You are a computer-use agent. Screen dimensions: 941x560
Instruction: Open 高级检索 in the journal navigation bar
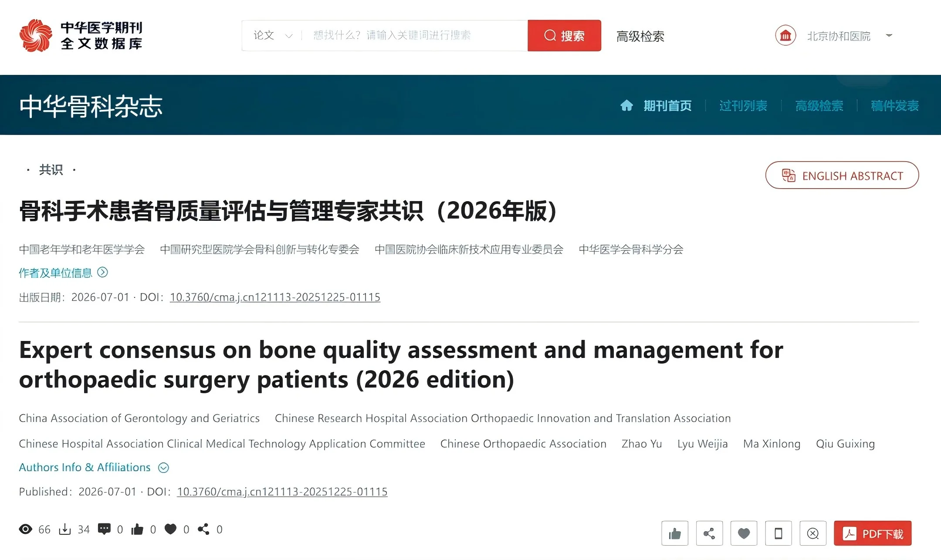819,105
